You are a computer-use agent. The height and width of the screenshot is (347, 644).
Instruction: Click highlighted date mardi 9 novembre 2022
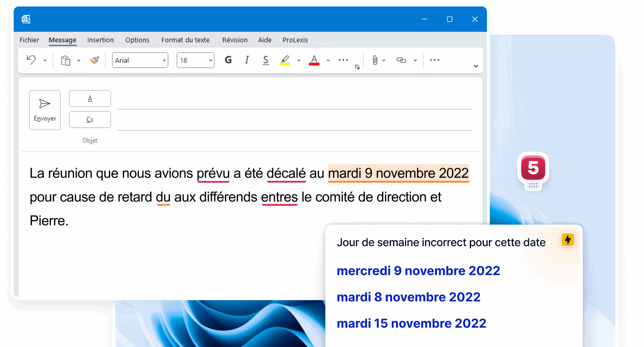pos(398,173)
